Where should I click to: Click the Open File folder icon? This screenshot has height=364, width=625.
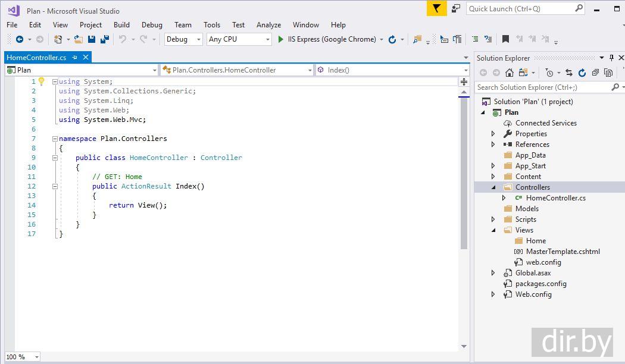[x=78, y=39]
